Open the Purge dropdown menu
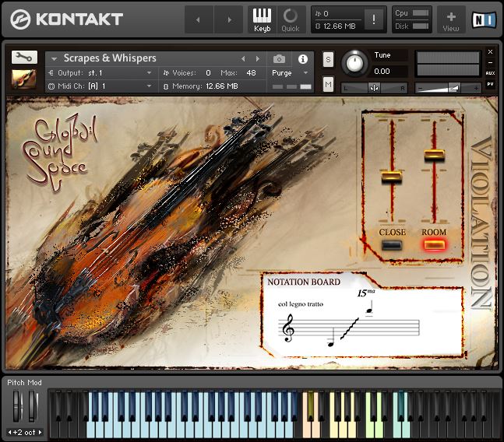This screenshot has height=442, width=504. coord(290,72)
